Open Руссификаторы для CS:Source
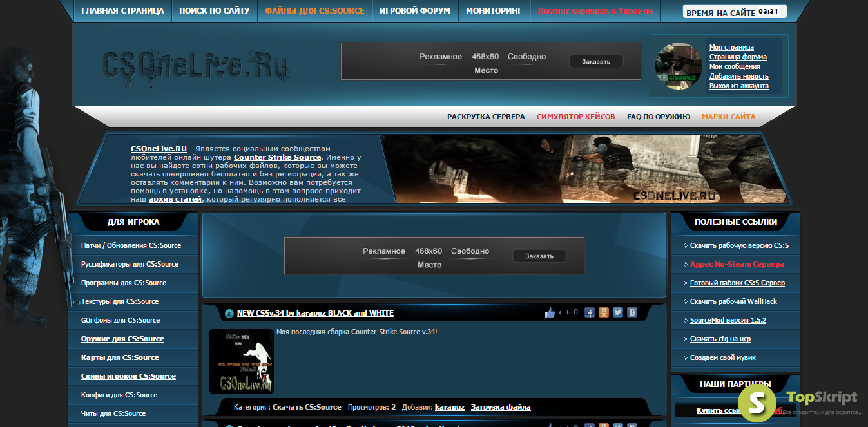Image resolution: width=868 pixels, height=427 pixels. click(x=130, y=264)
